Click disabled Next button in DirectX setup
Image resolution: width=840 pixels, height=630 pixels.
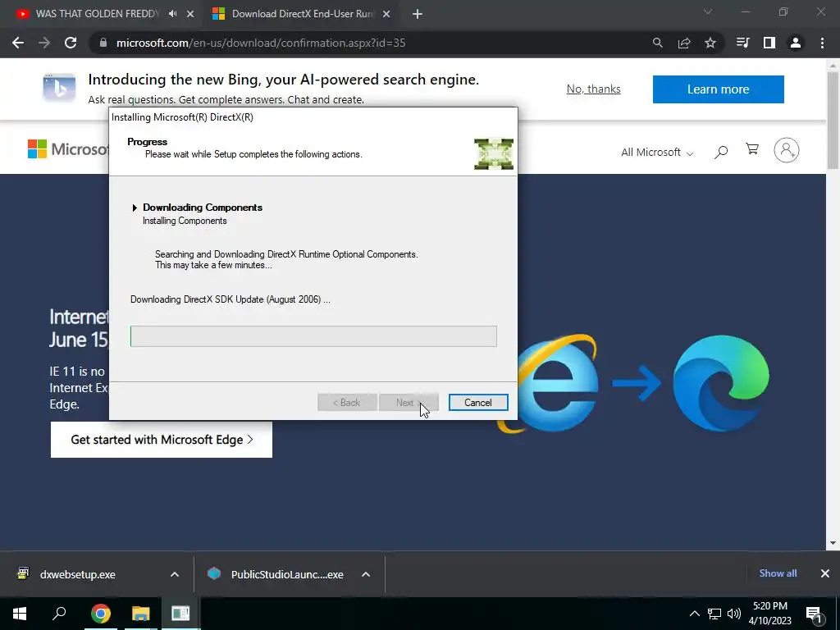point(409,402)
